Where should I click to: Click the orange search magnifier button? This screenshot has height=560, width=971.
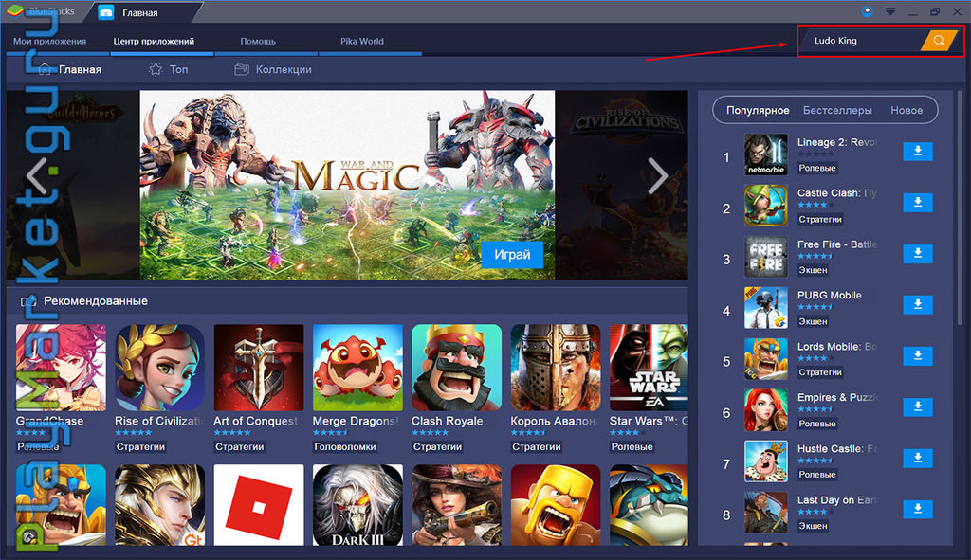(x=938, y=40)
